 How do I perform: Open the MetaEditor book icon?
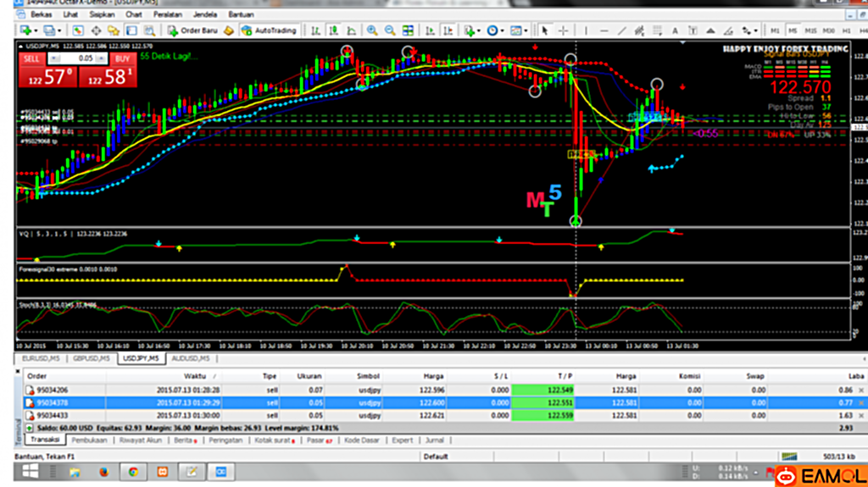click(229, 30)
